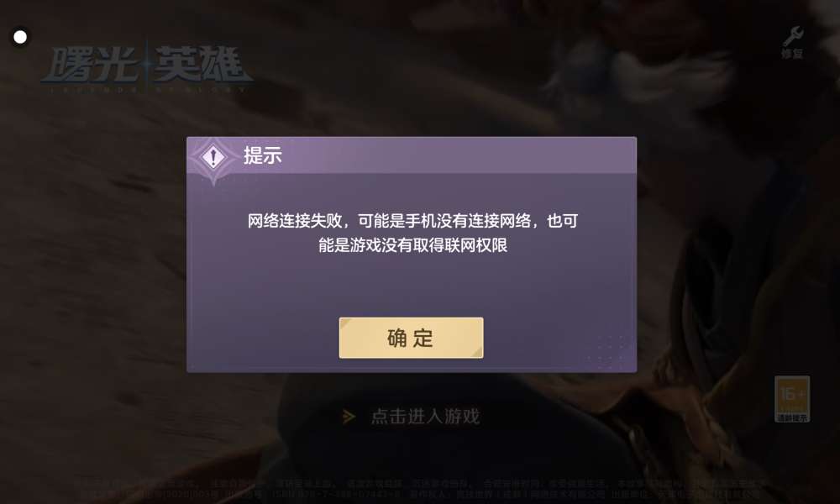Image resolution: width=840 pixels, height=504 pixels.
Task: Tap the wrench repair icon
Action: coord(792,36)
